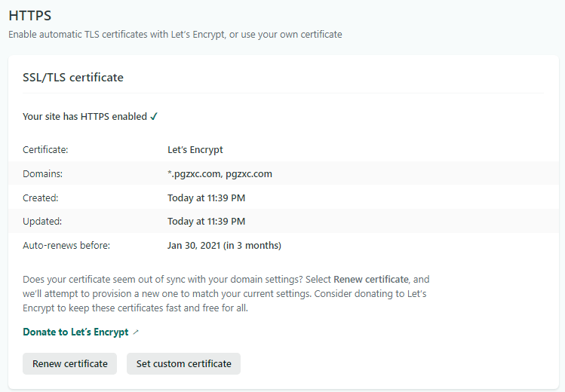Click the SSL/TLS certificate card title
Viewport: 565px width, 392px height.
73,78
